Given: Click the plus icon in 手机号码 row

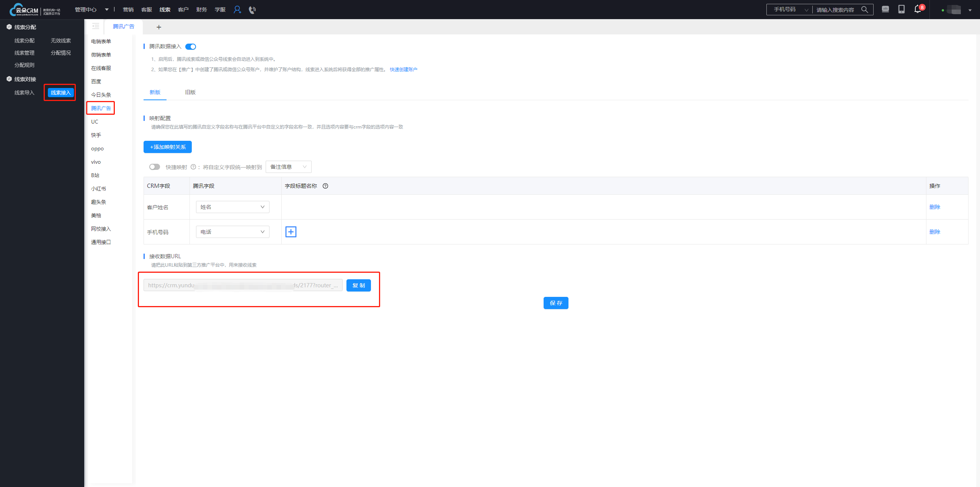Looking at the screenshot, I should pos(291,232).
